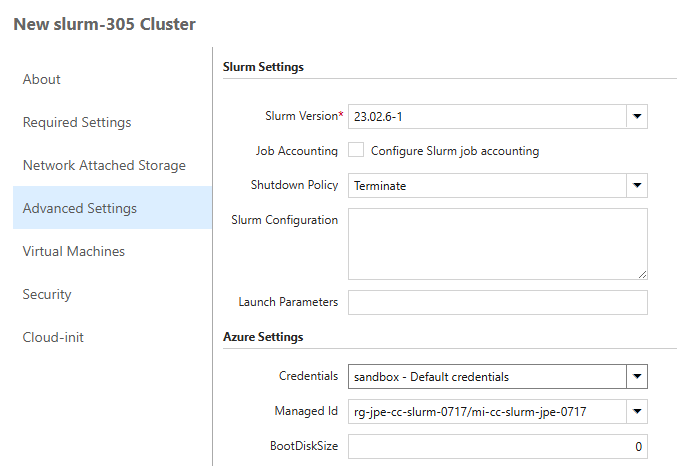Image resolution: width=677 pixels, height=466 pixels.
Task: Click the BootDiskSize number field
Action: [x=497, y=446]
